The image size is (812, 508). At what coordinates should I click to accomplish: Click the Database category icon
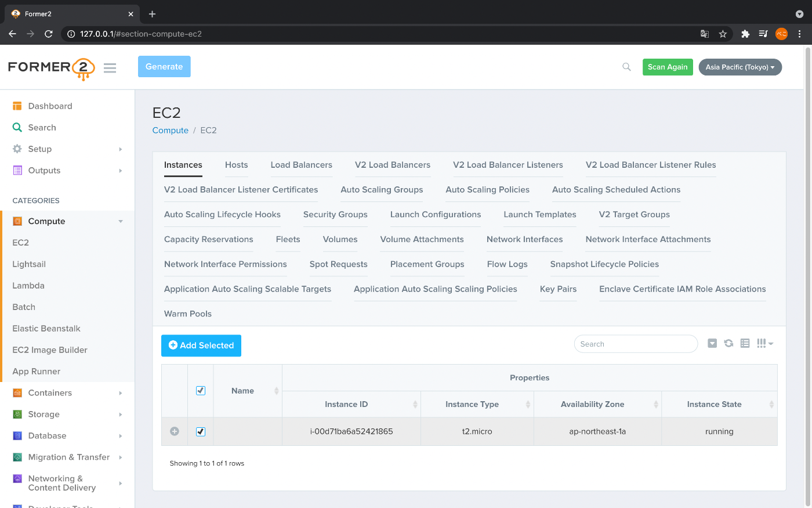pyautogui.click(x=17, y=436)
